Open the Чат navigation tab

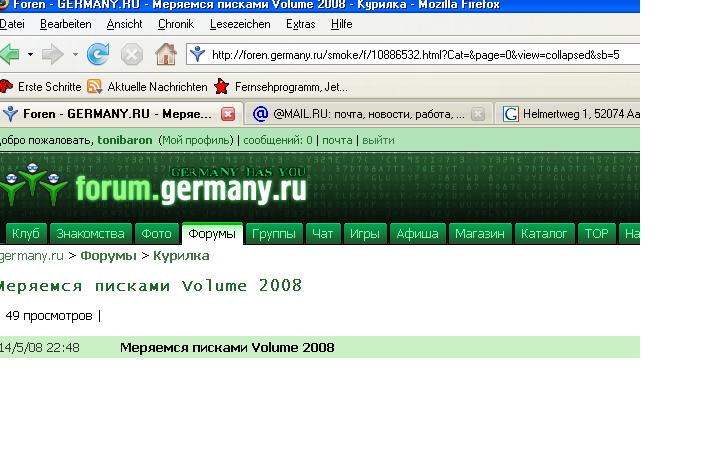[x=323, y=234]
